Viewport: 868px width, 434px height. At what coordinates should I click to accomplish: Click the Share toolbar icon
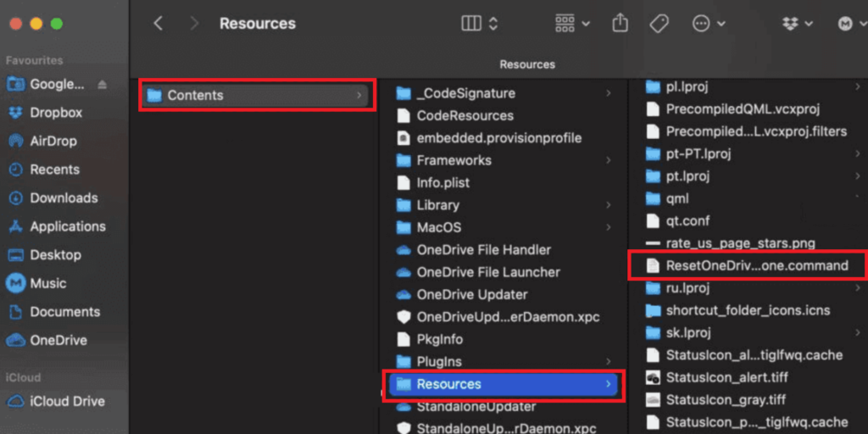click(x=620, y=24)
